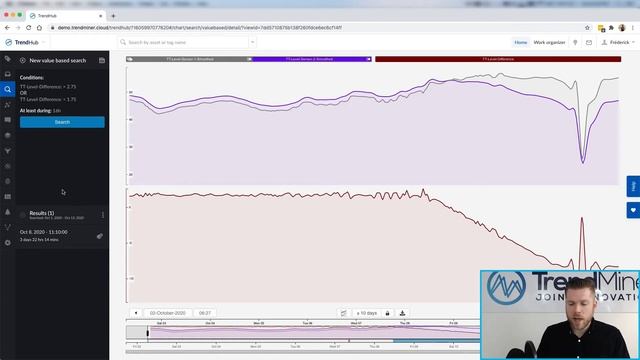
Task: Open the tag list icon in the sidebar
Action: pyautogui.click(x=7, y=59)
